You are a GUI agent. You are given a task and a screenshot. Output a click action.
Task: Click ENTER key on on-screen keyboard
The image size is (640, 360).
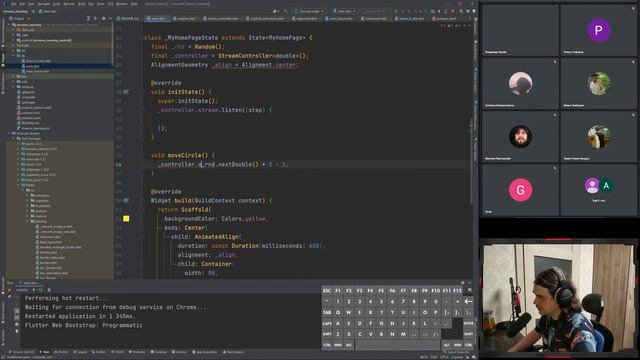(468, 323)
